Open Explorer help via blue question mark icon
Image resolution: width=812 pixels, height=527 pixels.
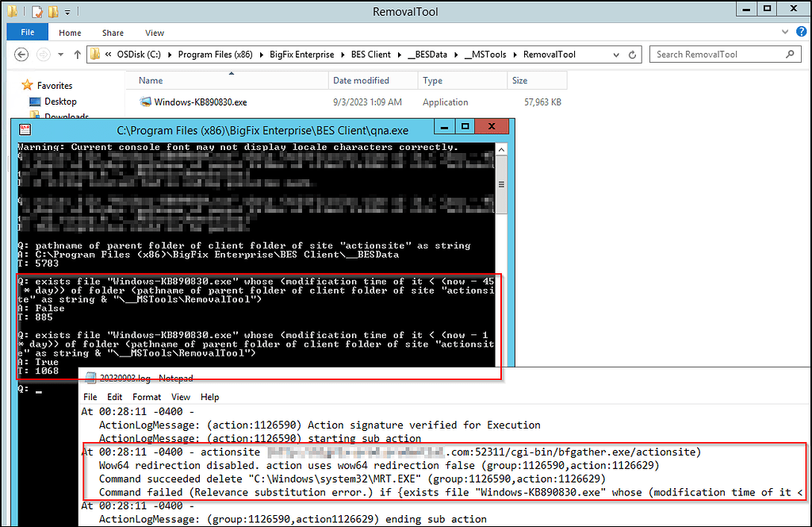[x=800, y=32]
